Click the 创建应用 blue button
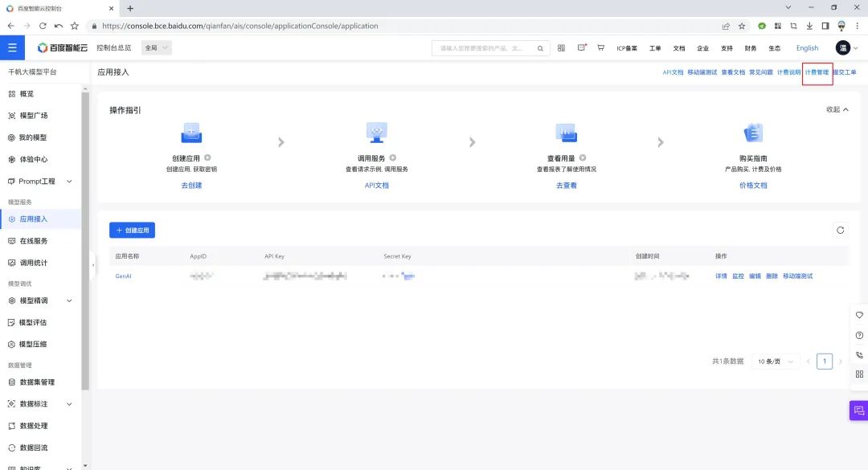 point(133,231)
